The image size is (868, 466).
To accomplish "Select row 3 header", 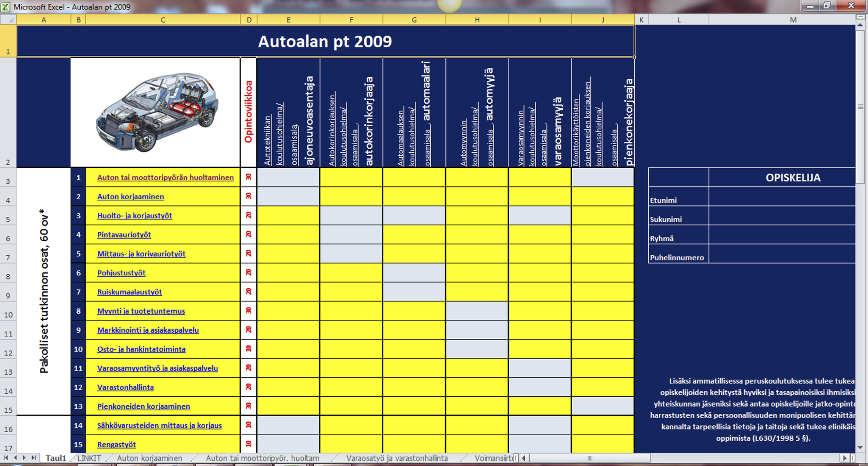I will [x=8, y=177].
